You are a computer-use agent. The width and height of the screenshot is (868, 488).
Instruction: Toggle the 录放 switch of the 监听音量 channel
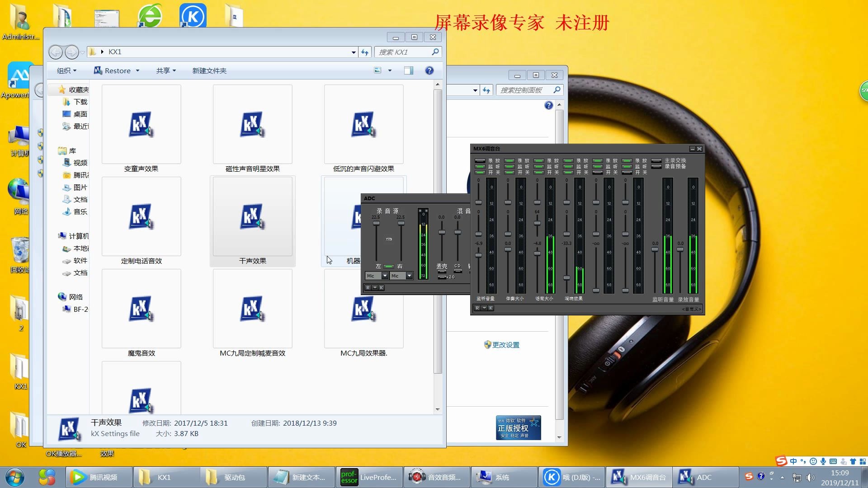[480, 160]
